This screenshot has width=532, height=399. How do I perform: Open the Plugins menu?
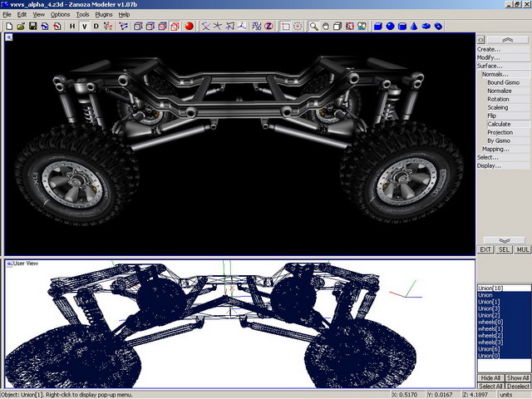103,14
